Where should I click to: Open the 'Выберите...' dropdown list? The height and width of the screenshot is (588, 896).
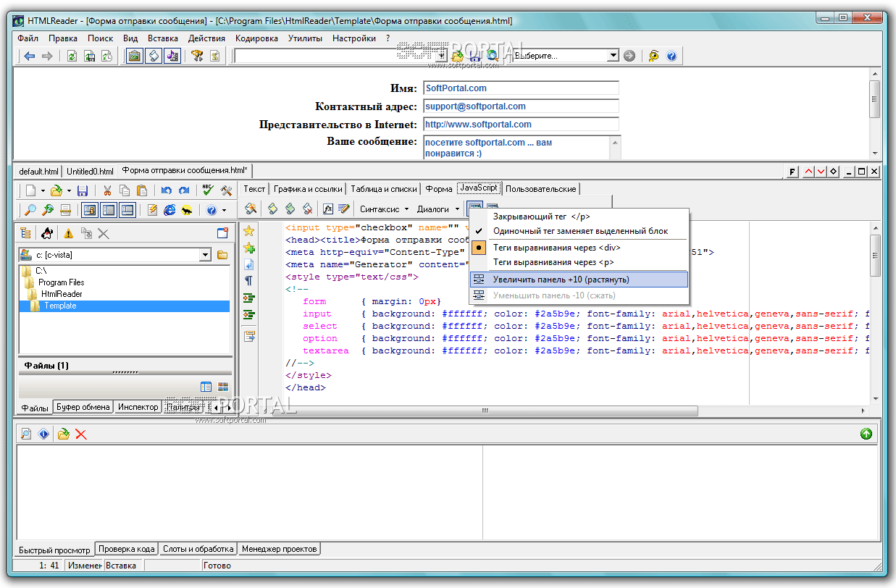[x=613, y=56]
